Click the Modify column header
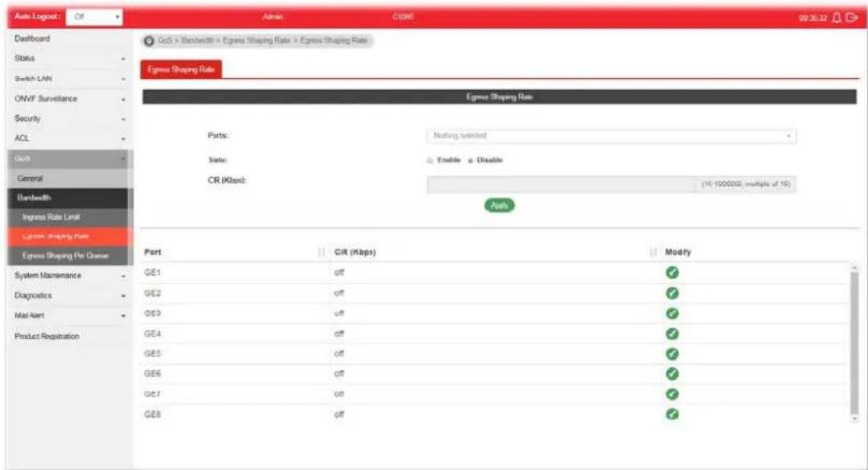Image resolution: width=868 pixels, height=470 pixels. (677, 253)
